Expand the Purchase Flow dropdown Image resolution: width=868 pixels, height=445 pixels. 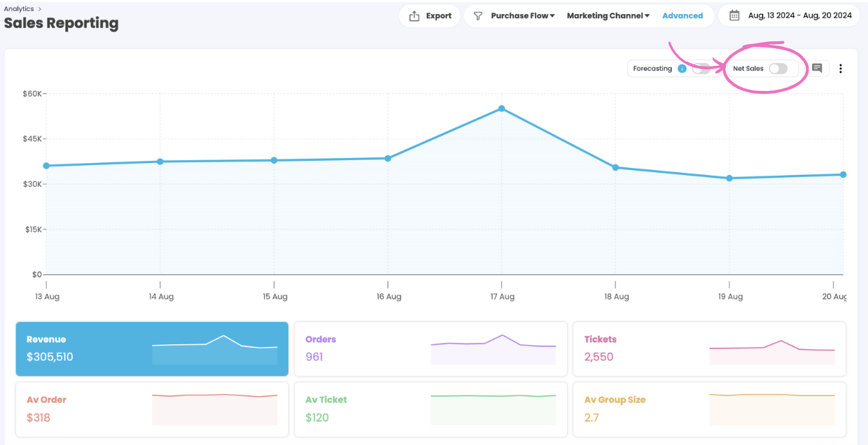(x=523, y=16)
